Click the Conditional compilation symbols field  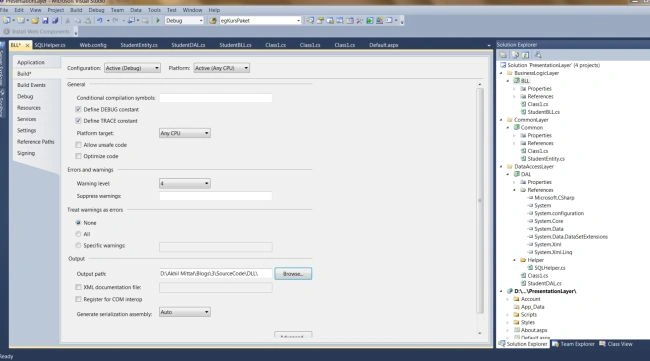point(216,98)
